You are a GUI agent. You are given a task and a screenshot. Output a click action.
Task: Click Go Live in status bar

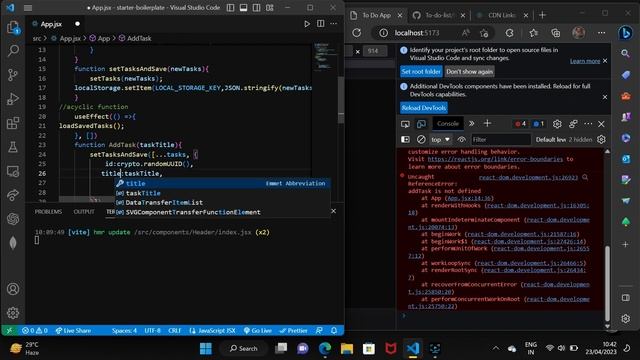coord(258,331)
